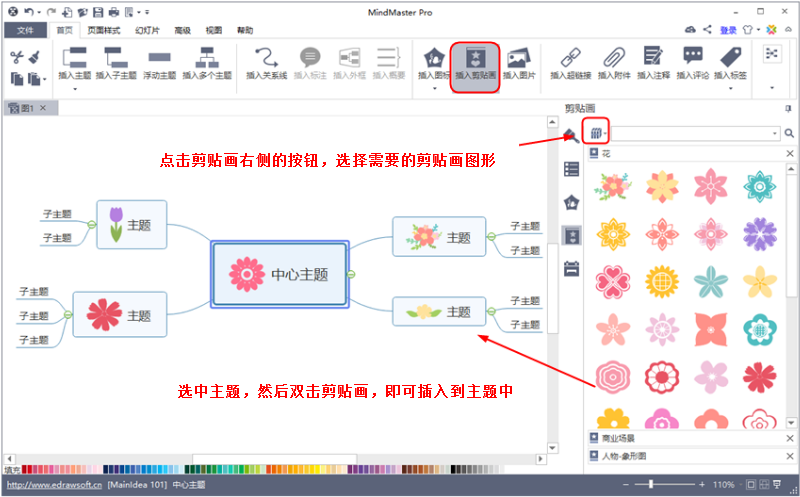Image resolution: width=800 pixels, height=497 pixels.
Task: Click the clipart library category button
Action: pyautogui.click(x=596, y=133)
